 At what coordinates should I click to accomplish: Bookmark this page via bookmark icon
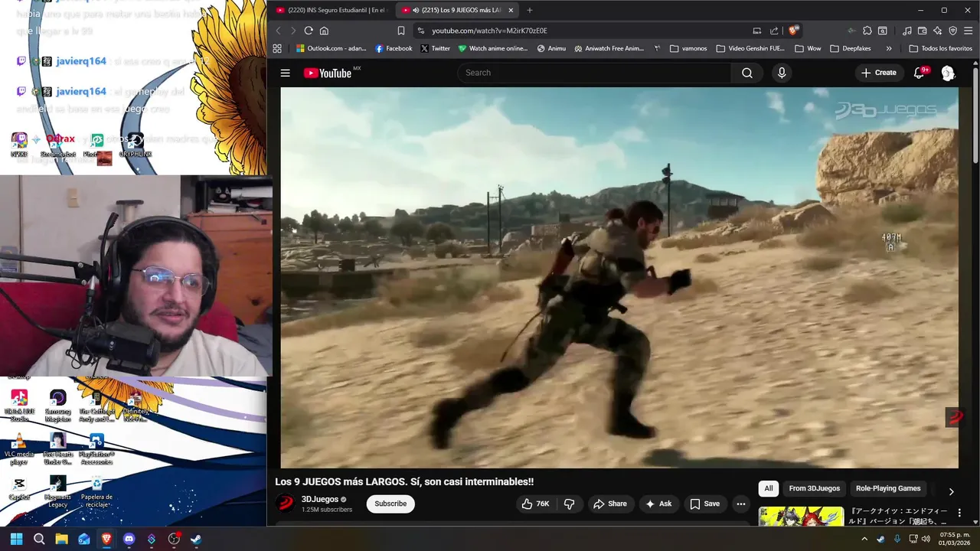tap(400, 31)
